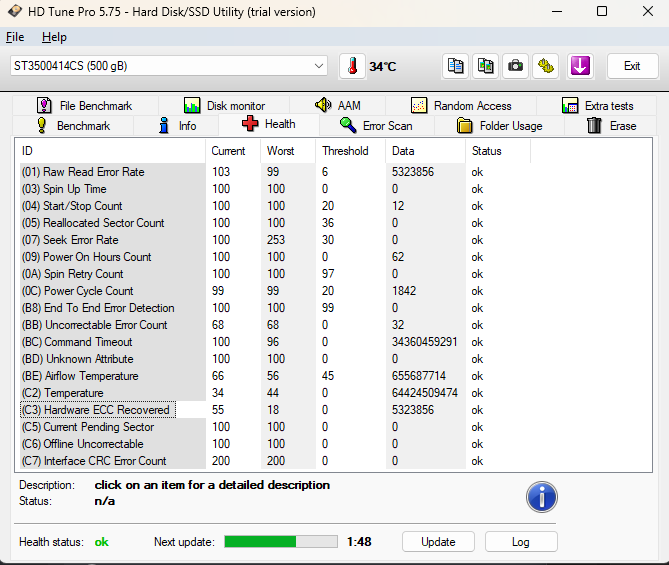The height and width of the screenshot is (565, 669).
Task: Click the Log button
Action: [x=521, y=542]
